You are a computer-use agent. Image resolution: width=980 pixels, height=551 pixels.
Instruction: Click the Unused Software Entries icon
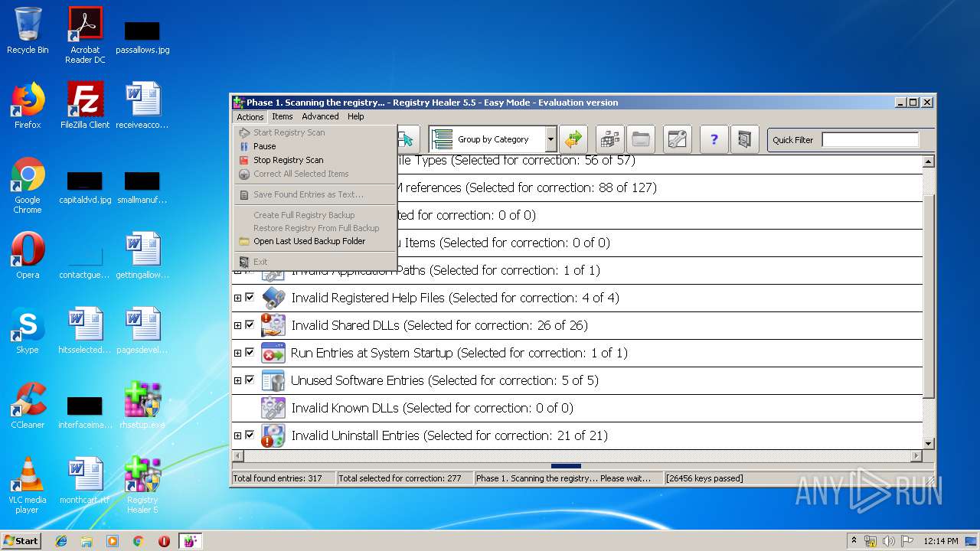273,380
